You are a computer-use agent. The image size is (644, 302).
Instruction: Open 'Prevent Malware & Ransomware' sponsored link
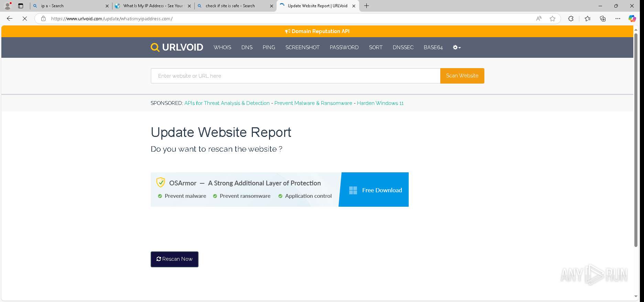point(313,103)
